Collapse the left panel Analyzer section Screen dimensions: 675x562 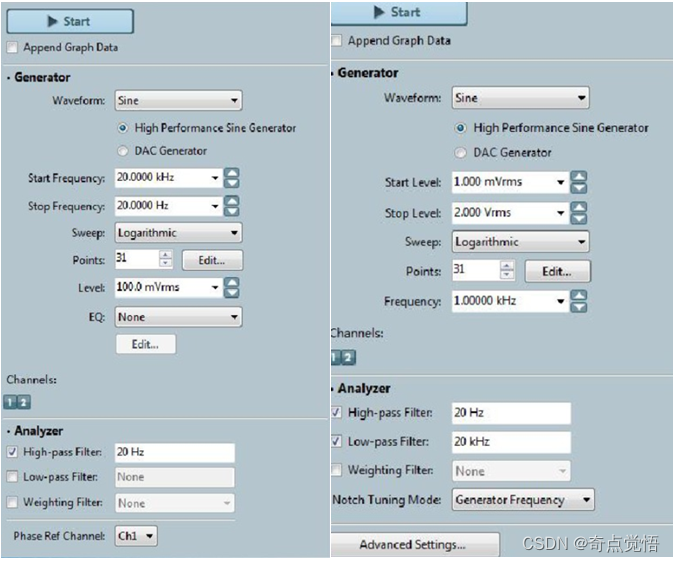(9, 431)
